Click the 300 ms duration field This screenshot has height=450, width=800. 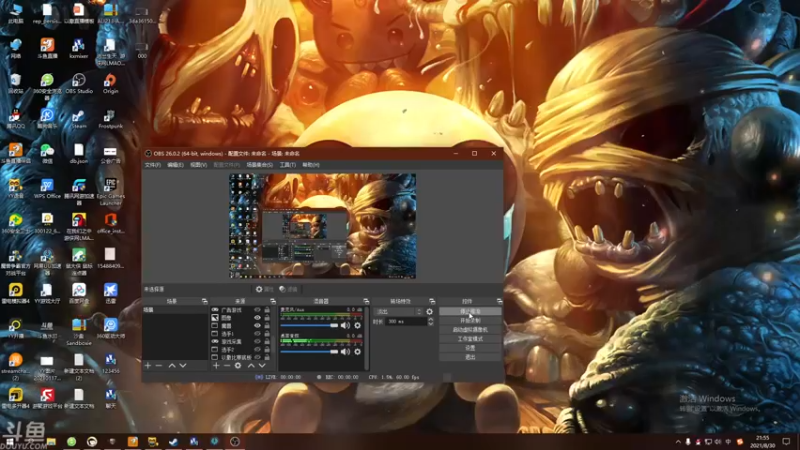[x=407, y=322]
